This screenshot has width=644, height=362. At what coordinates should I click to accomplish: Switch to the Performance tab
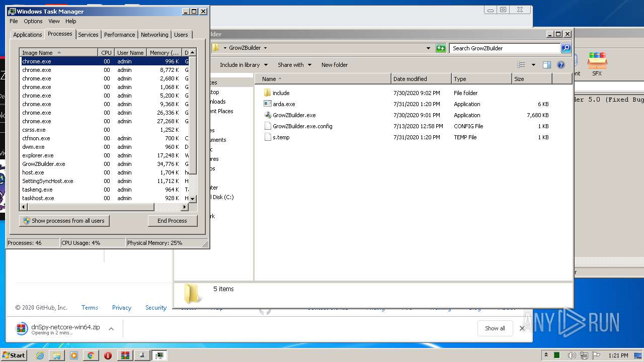coord(119,35)
